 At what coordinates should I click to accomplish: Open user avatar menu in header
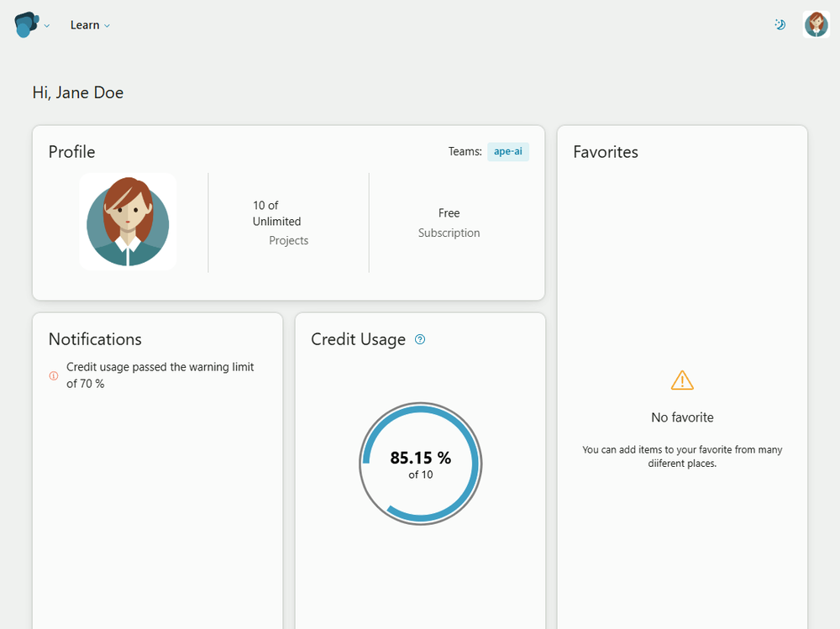(816, 24)
